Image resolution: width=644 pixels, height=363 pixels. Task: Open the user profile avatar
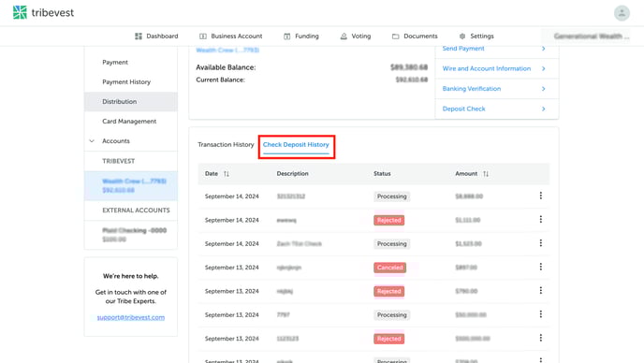click(x=622, y=13)
